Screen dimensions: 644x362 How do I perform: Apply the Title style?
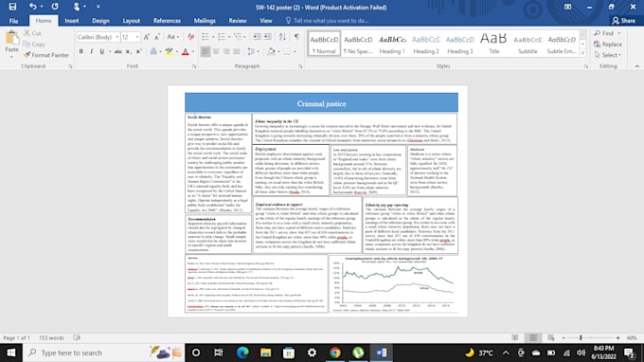pyautogui.click(x=493, y=44)
